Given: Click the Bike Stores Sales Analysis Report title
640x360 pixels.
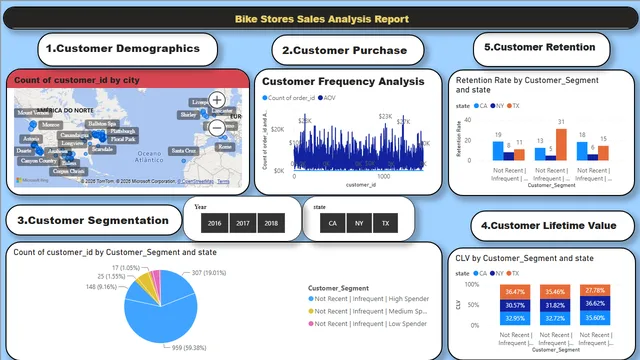Looking at the screenshot, I should click(x=322, y=19).
